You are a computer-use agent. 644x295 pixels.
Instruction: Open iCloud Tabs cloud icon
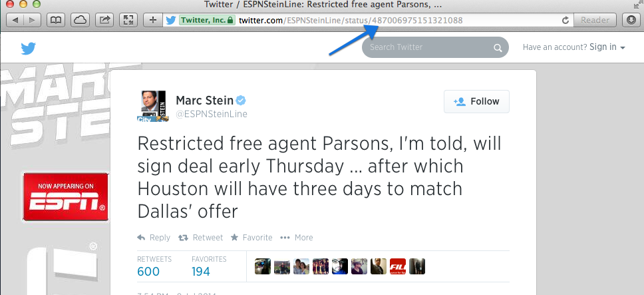click(80, 20)
